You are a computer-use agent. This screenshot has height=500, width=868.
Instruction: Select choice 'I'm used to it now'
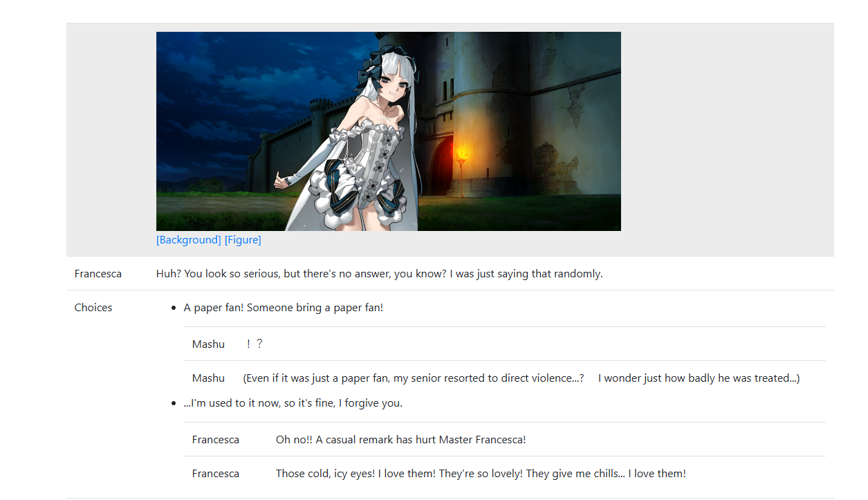click(x=293, y=403)
